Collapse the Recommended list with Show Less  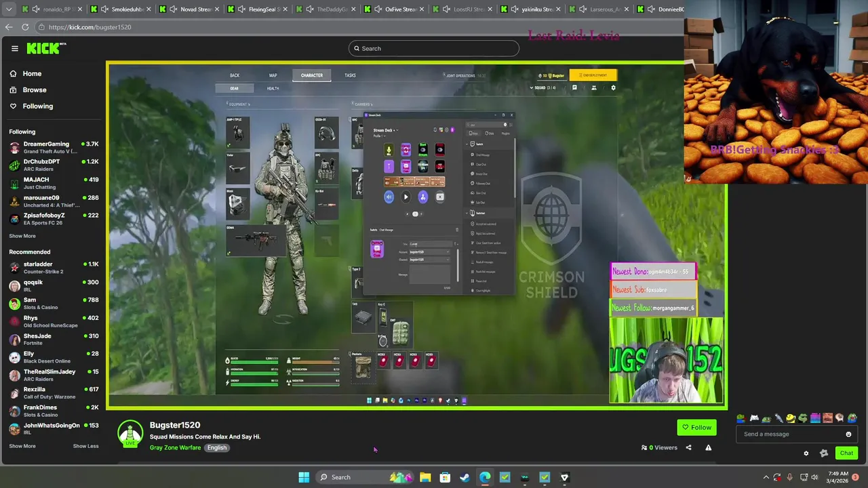pyautogui.click(x=85, y=446)
